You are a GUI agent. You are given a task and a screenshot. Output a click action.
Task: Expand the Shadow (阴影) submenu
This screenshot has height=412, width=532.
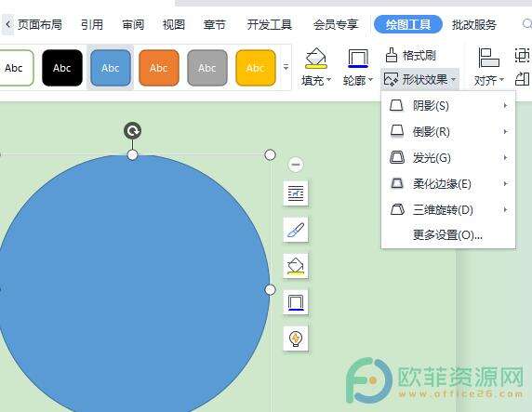[448, 106]
